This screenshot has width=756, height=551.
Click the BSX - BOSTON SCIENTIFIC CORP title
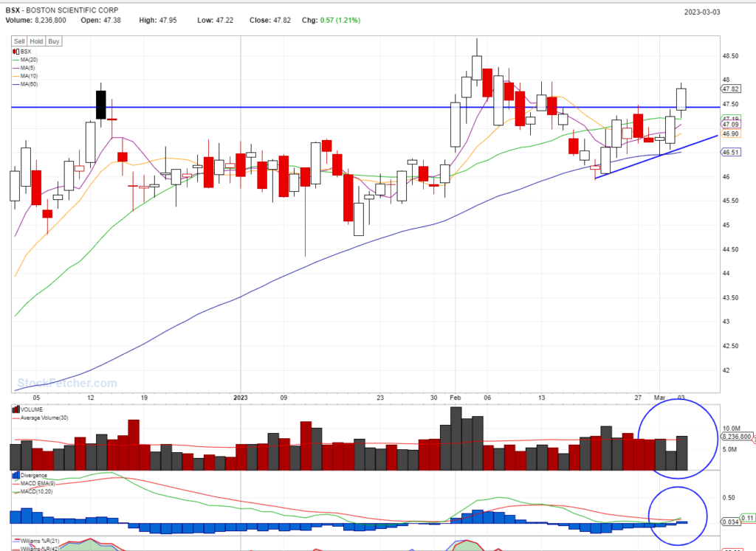click(x=62, y=10)
